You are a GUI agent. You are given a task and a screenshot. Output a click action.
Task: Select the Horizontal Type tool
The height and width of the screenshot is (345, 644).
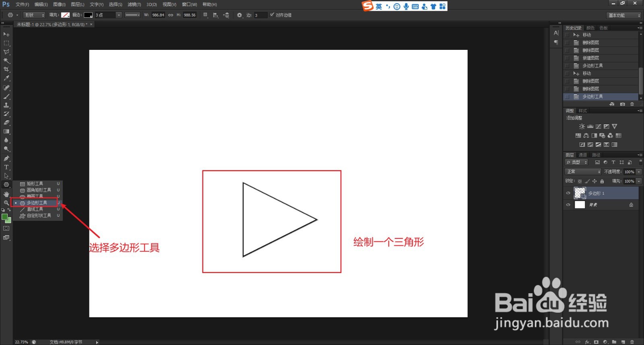tap(6, 167)
